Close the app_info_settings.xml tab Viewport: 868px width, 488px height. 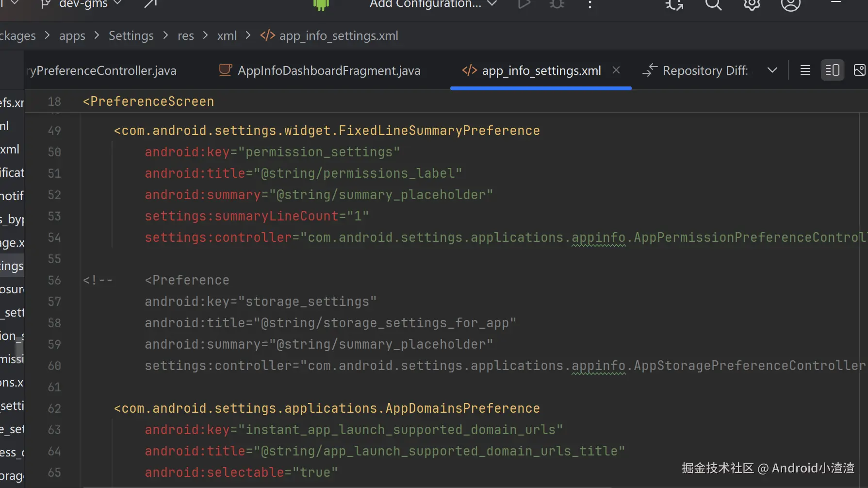tap(616, 70)
